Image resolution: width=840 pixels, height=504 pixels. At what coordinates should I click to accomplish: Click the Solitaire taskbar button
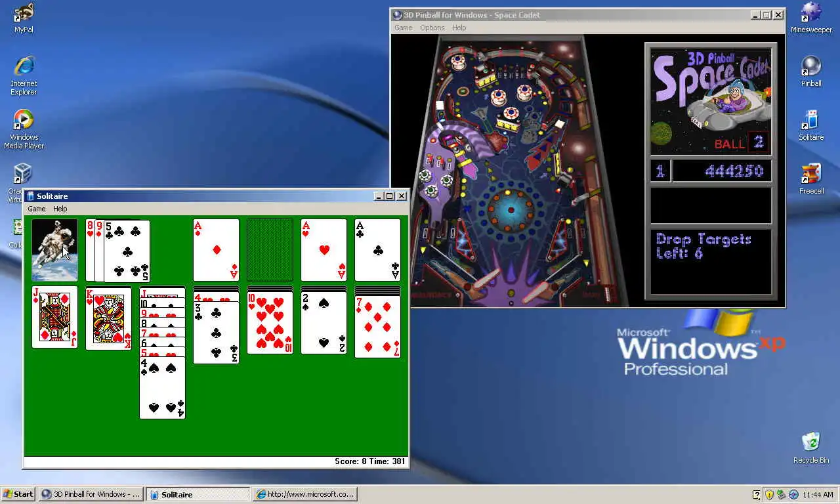pos(198,494)
